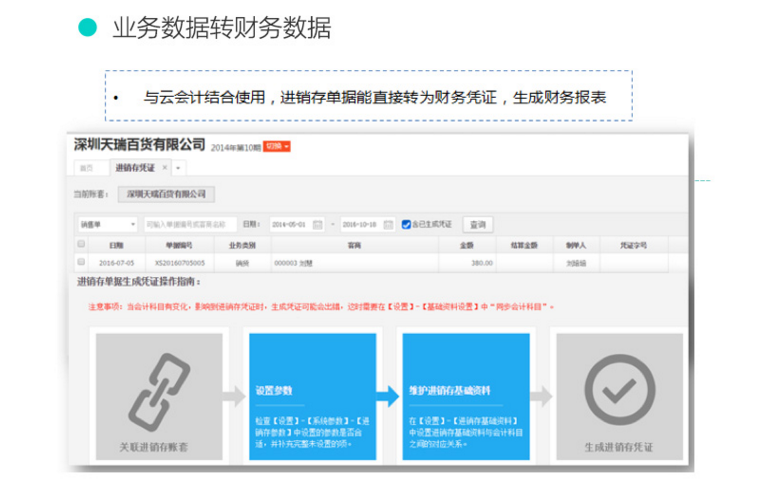Click the blue arrow between 设置参数 and 维护进销存基础资料
Viewport: 758px width, 503px height.
pyautogui.click(x=388, y=396)
